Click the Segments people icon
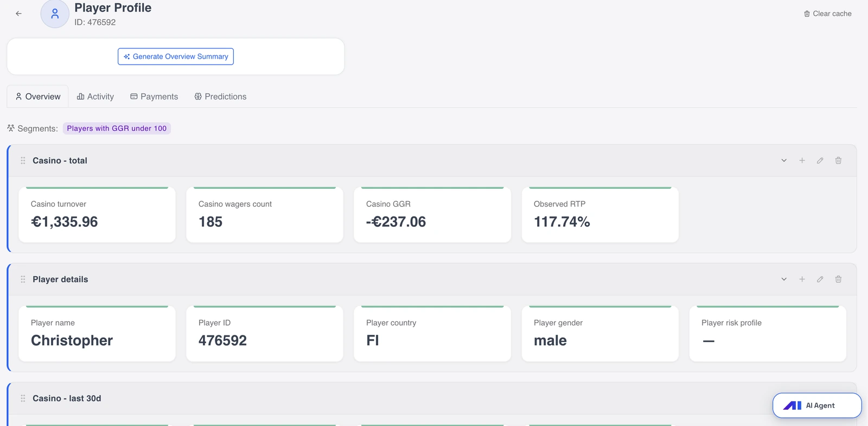This screenshot has height=426, width=868. pos(11,129)
